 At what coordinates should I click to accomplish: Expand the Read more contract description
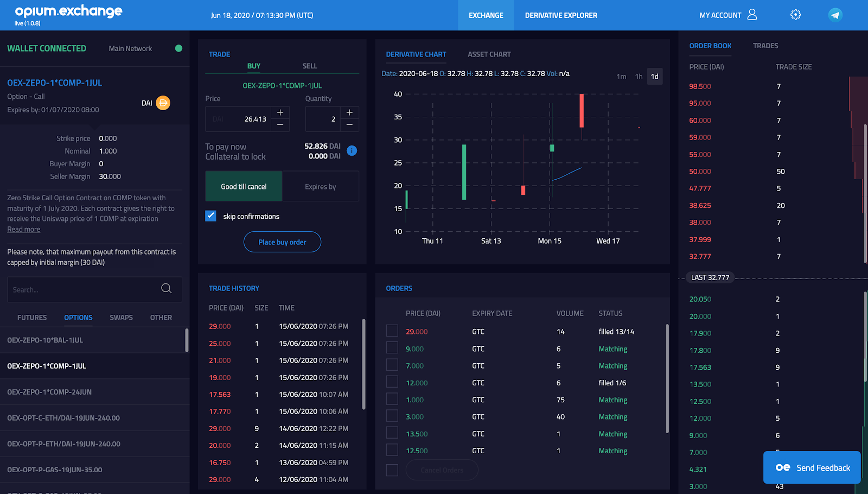point(23,229)
